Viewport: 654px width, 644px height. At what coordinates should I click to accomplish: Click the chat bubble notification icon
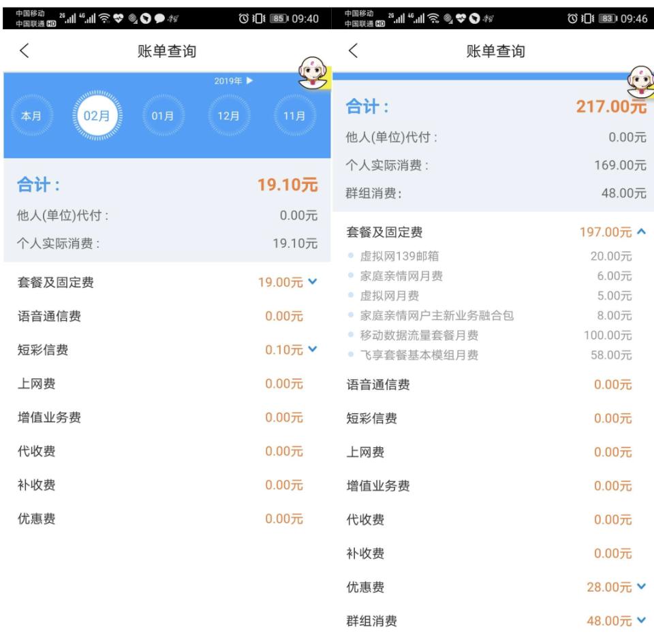coord(159,18)
